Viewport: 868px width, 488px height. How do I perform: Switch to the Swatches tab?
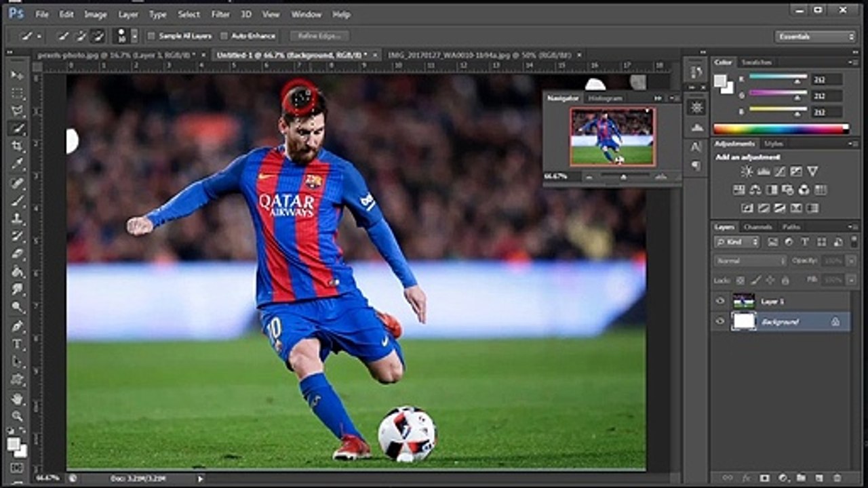(756, 62)
